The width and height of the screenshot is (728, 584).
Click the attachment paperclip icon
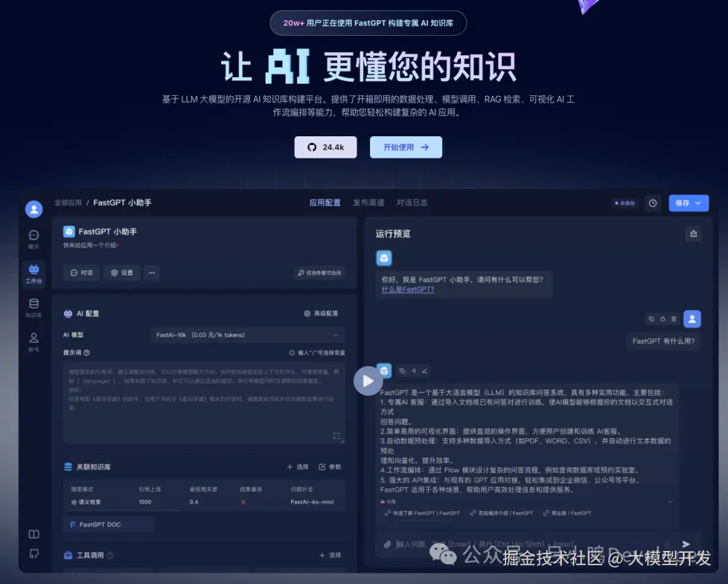(x=388, y=544)
